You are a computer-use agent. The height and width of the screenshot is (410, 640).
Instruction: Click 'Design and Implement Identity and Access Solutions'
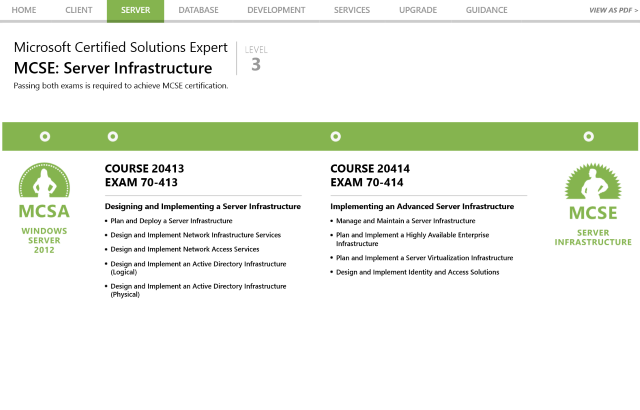(x=418, y=272)
